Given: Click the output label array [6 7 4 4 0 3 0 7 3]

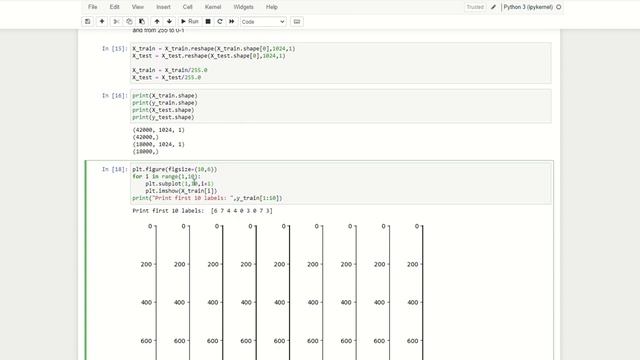Looking at the screenshot, I should coord(242,211).
